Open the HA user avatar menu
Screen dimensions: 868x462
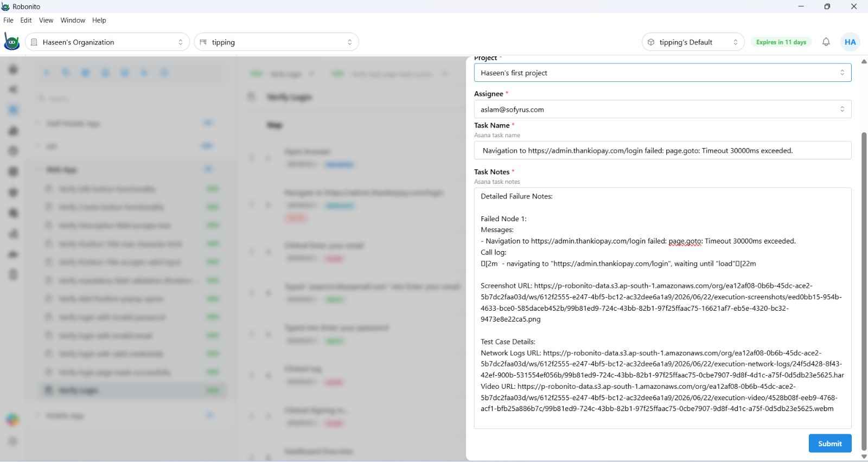tap(850, 42)
